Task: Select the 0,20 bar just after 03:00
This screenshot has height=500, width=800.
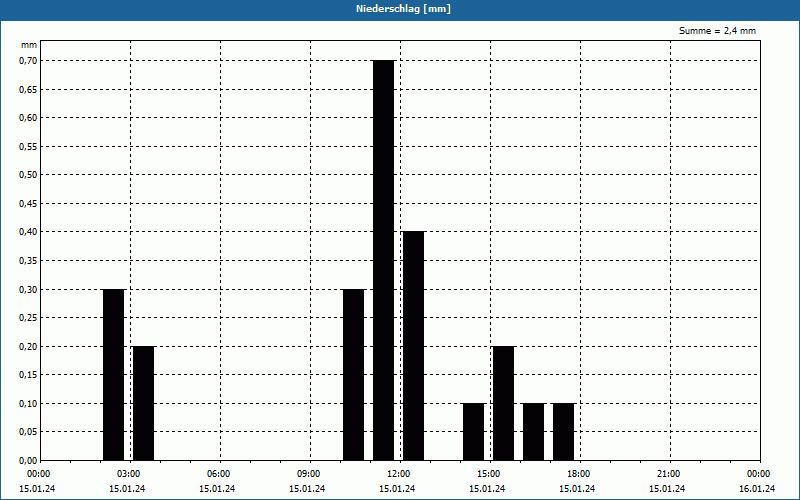Action: pos(143,403)
